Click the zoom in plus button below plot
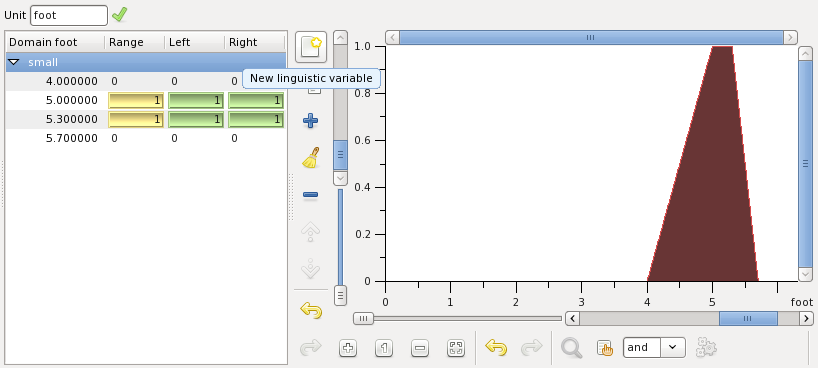The width and height of the screenshot is (818, 368). 348,348
